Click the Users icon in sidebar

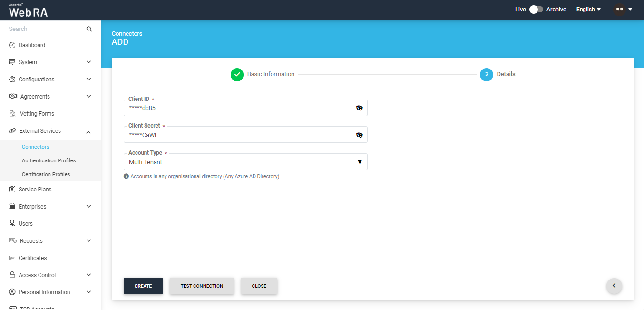pyautogui.click(x=12, y=224)
